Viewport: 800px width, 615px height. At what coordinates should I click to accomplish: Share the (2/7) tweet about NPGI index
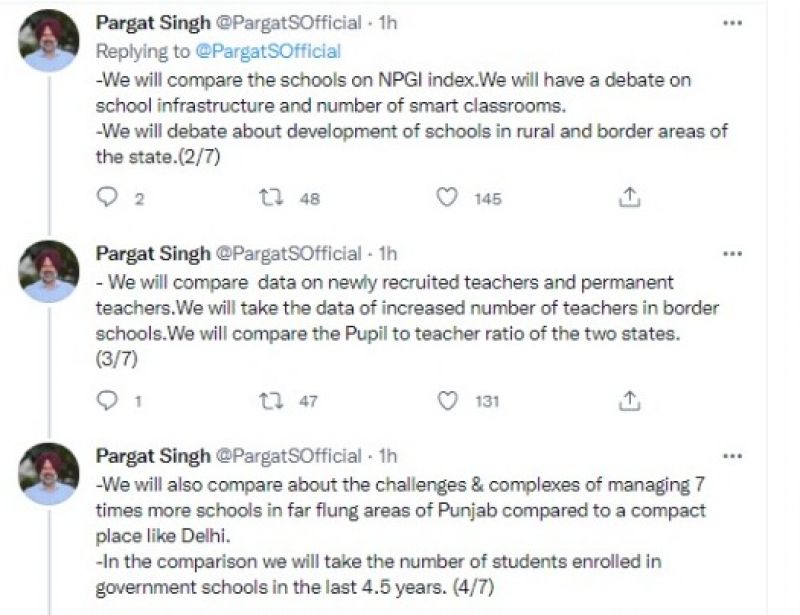(x=629, y=198)
